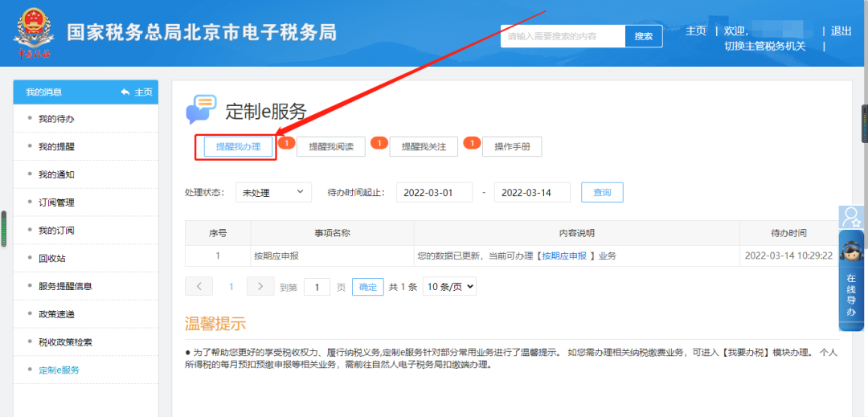The width and height of the screenshot is (868, 417).
Task: Go to previous page arrow in pagination
Action: pos(199,287)
